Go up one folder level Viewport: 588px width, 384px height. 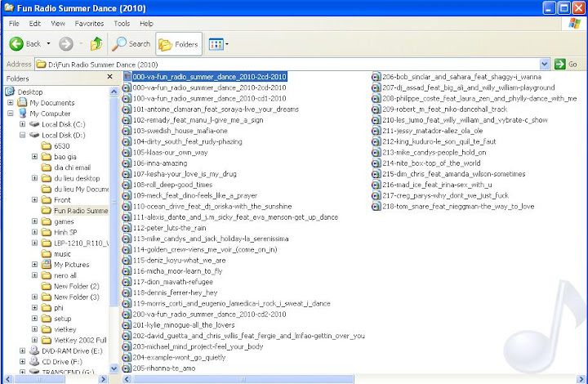pyautogui.click(x=96, y=44)
